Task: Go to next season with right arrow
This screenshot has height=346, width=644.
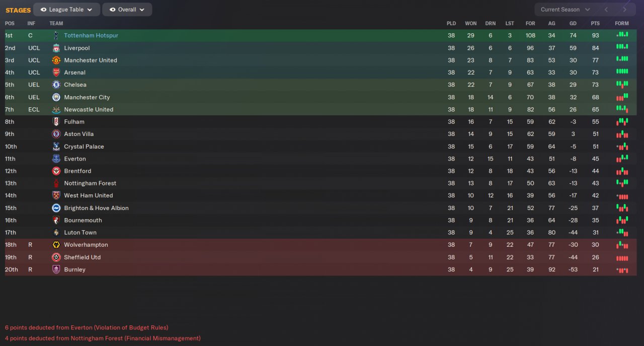Action: [624, 10]
